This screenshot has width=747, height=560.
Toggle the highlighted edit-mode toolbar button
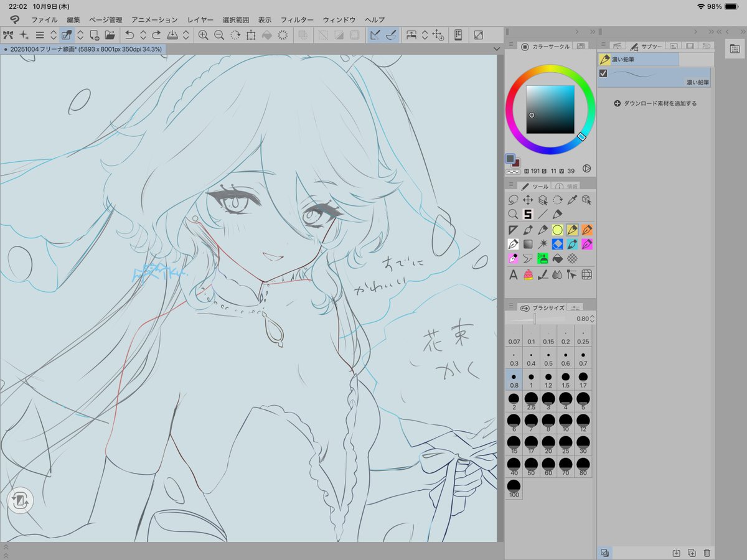pyautogui.click(x=67, y=35)
